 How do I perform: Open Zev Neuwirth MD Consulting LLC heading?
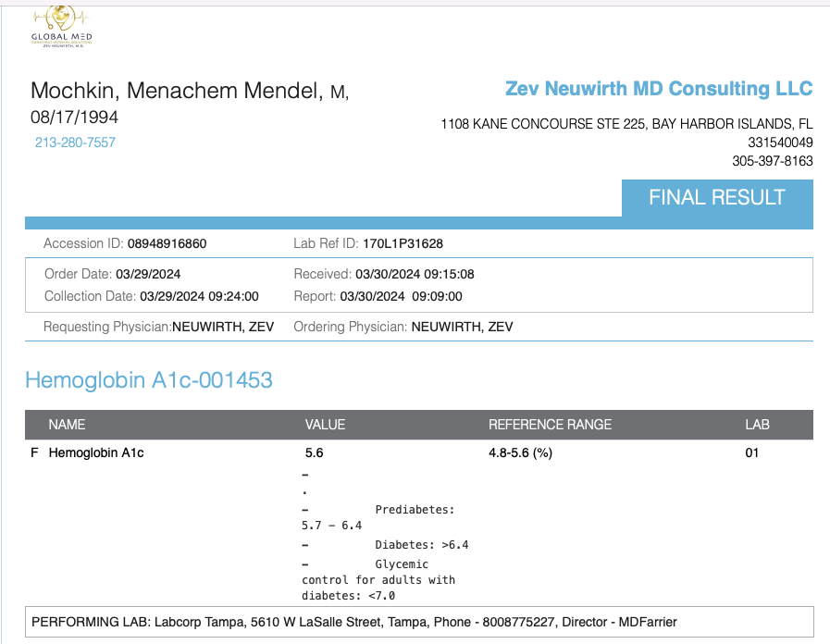pyautogui.click(x=658, y=89)
